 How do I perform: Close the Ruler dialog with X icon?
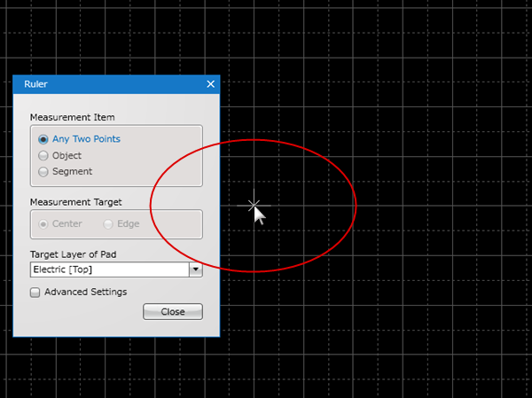pyautogui.click(x=211, y=84)
